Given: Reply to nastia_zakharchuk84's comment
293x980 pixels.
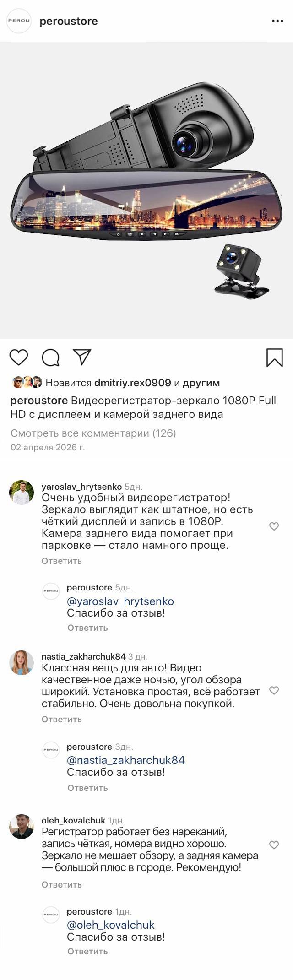Looking at the screenshot, I should [x=61, y=719].
